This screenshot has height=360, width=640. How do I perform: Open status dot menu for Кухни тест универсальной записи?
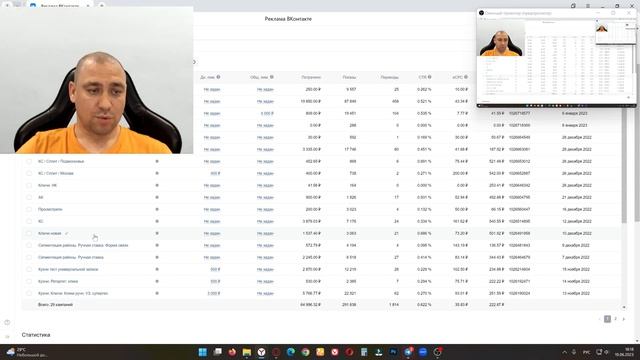157,269
